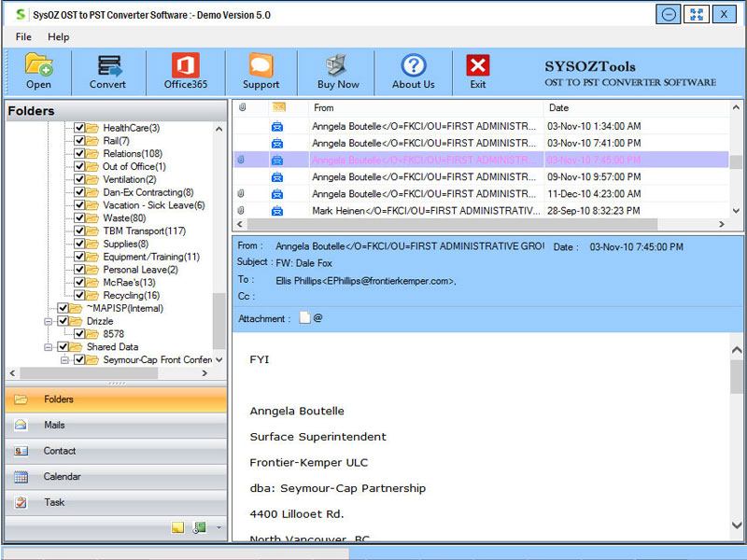Click the Buy Now cart icon

(337, 65)
